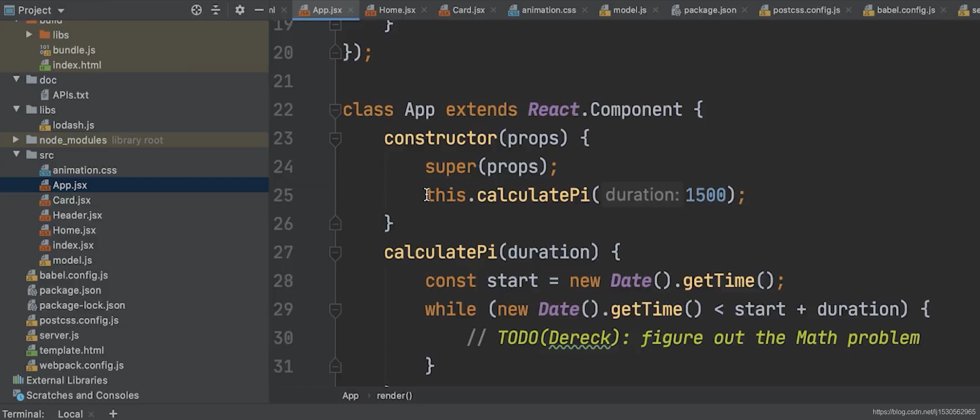
Task: Add a new terminal session with plus
Action: pyautogui.click(x=113, y=414)
